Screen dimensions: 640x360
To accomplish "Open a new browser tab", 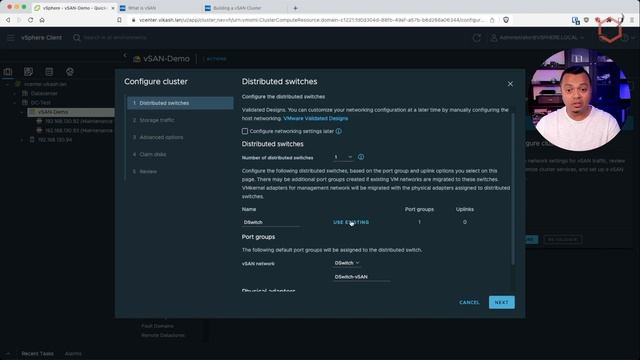I will [296, 8].
